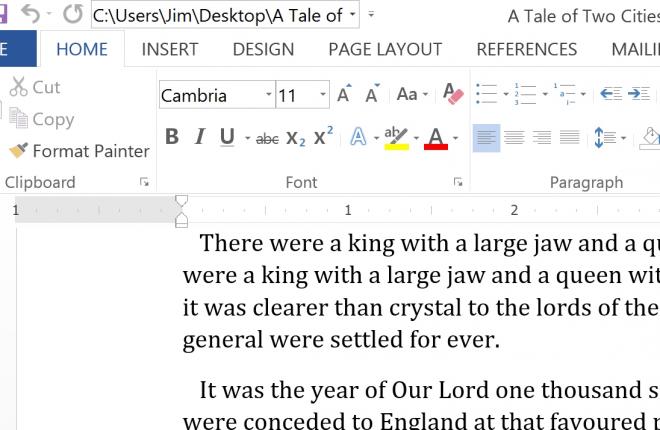
Task: Click the Shading paint bucket icon
Action: click(651, 138)
